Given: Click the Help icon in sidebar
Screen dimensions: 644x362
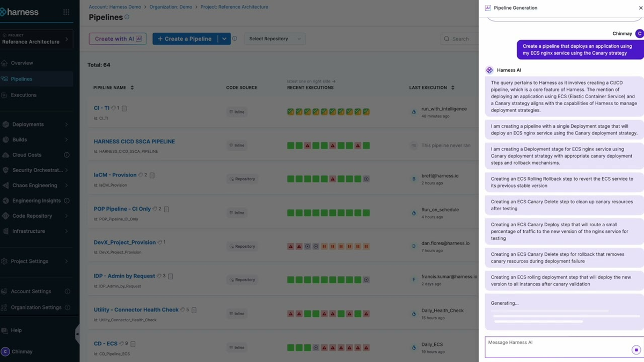Looking at the screenshot, I should click(5, 330).
